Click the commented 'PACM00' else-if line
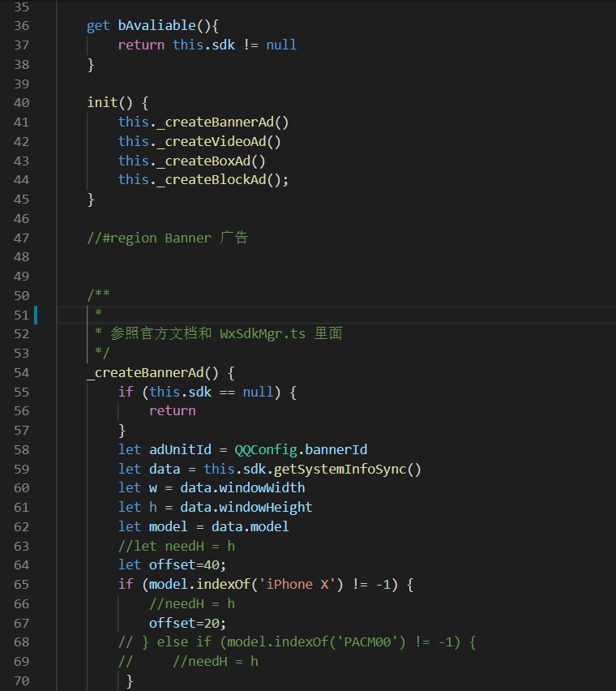616x691 pixels. [297, 642]
